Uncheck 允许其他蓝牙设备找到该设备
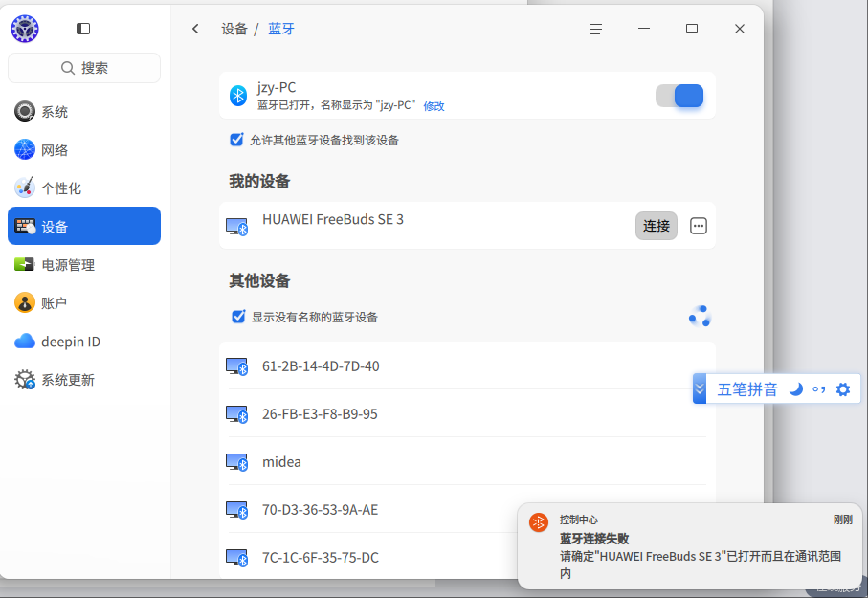868x598 pixels. pyautogui.click(x=236, y=140)
